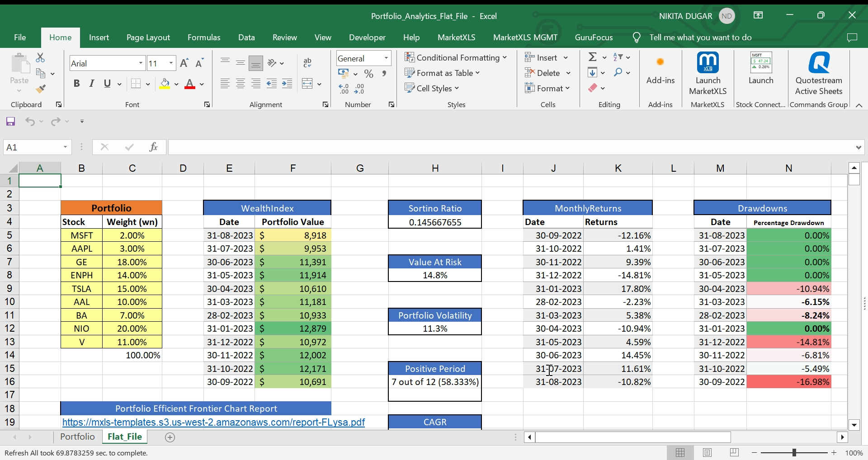Open the File menu
The width and height of the screenshot is (868, 460).
[20, 38]
